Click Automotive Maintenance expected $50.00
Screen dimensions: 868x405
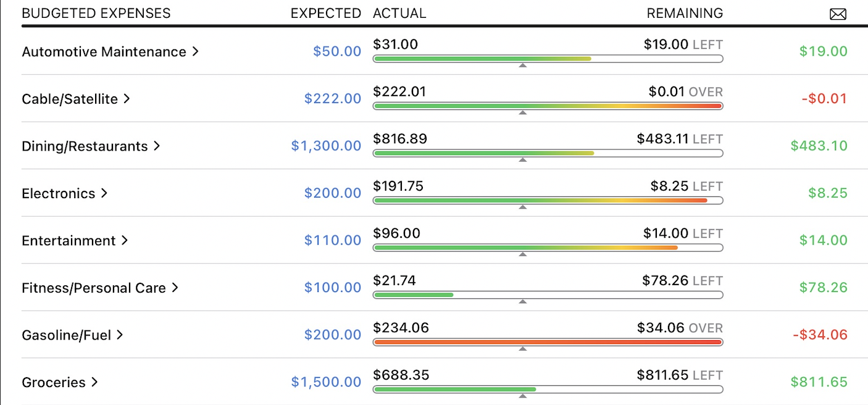pos(337,52)
